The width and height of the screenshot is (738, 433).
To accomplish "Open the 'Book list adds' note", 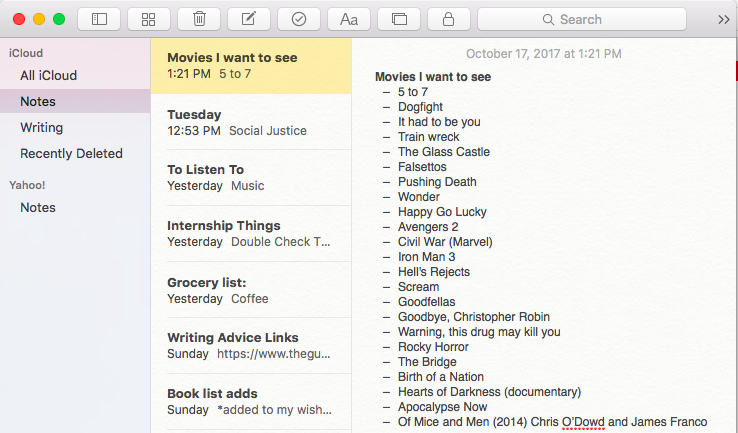I will pyautogui.click(x=251, y=401).
